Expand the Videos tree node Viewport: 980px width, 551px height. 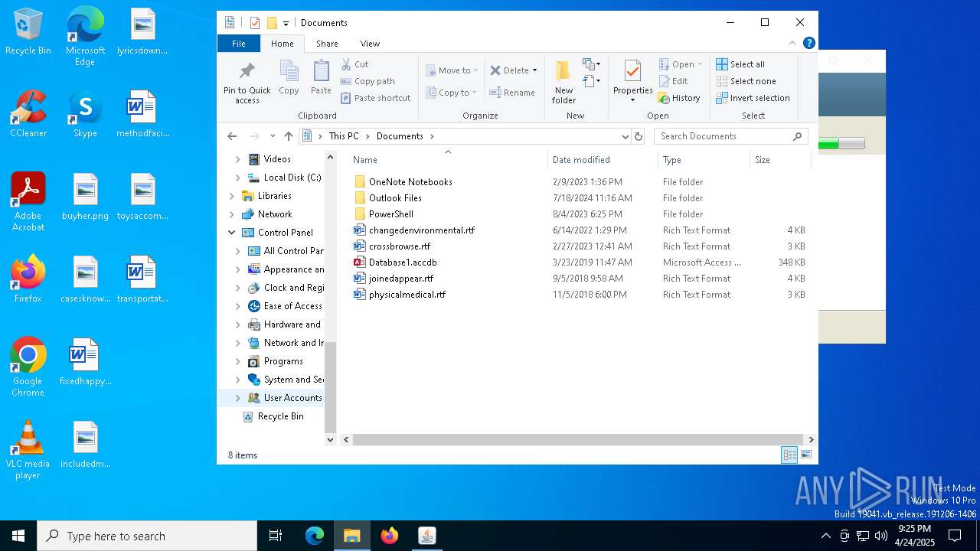point(237,159)
